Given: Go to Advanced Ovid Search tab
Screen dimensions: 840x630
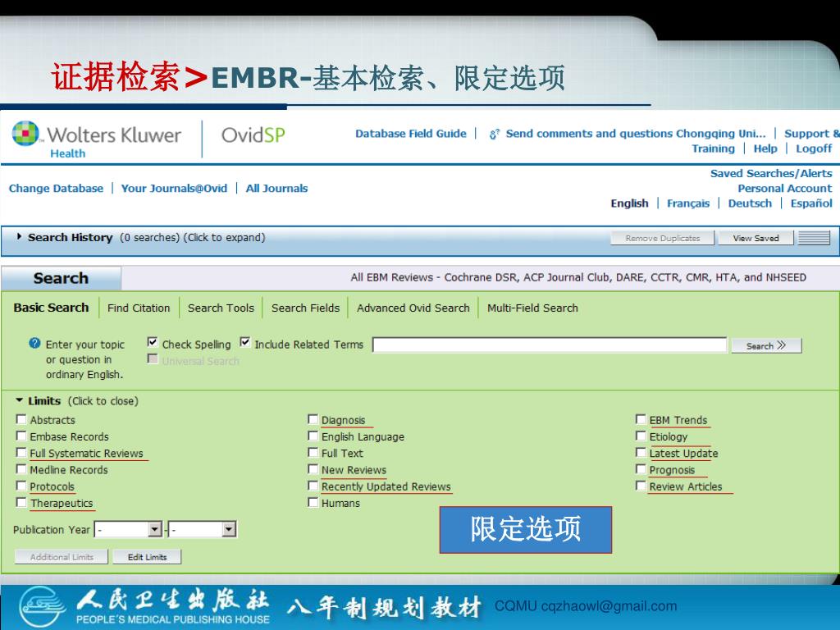Looking at the screenshot, I should click(413, 308).
